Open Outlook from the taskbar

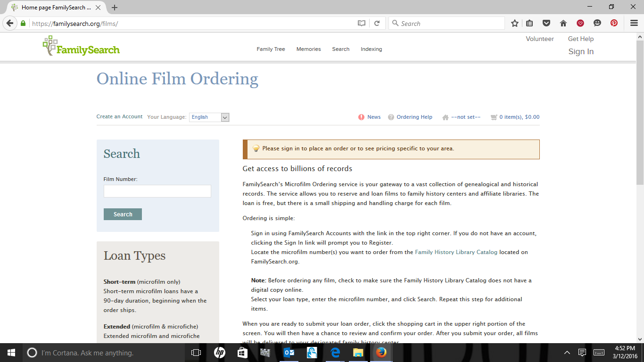click(x=289, y=353)
